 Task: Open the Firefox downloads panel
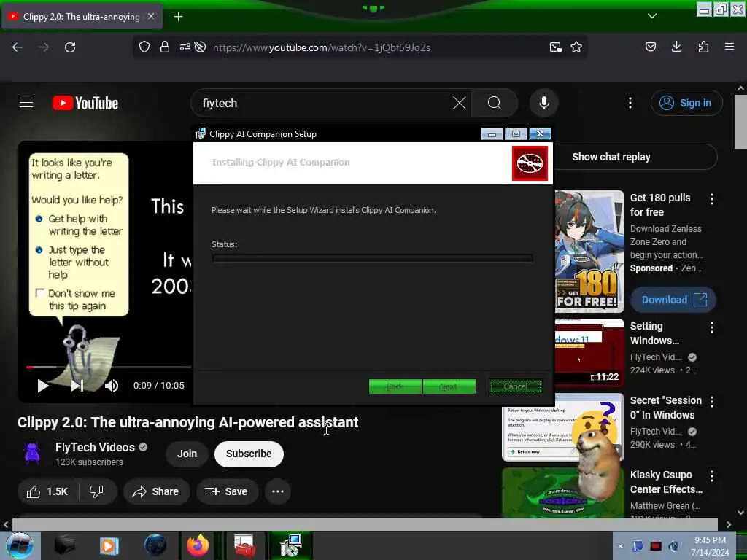click(676, 47)
